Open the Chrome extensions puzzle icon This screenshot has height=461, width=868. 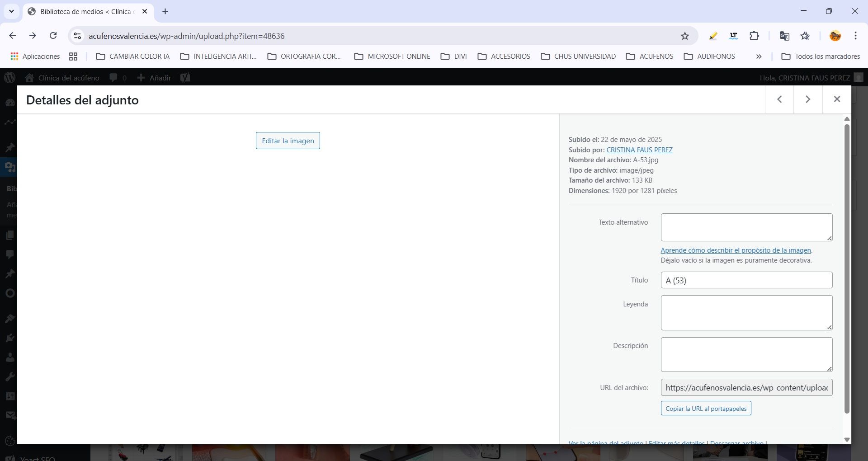click(754, 36)
